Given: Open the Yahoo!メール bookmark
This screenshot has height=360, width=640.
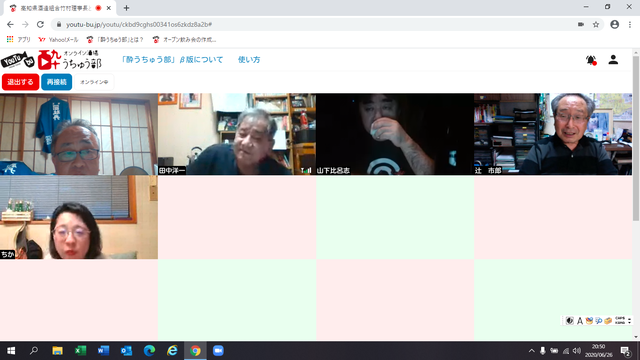Looking at the screenshot, I should pyautogui.click(x=58, y=40).
